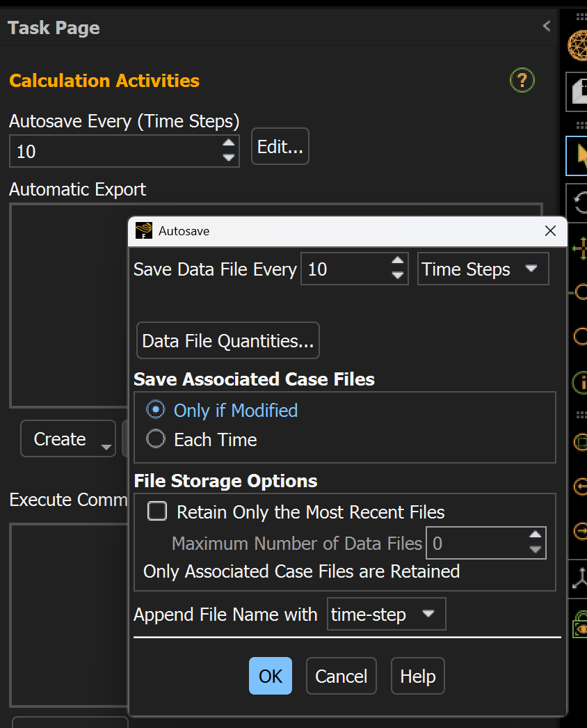
Task: Confirm the Autosave dialog with OK
Action: 271,676
